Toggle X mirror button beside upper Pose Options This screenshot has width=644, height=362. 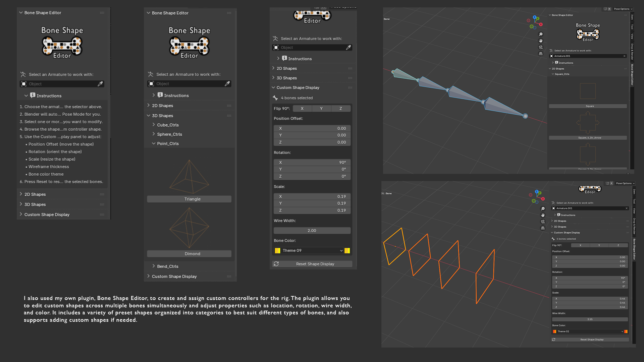[x=609, y=9]
